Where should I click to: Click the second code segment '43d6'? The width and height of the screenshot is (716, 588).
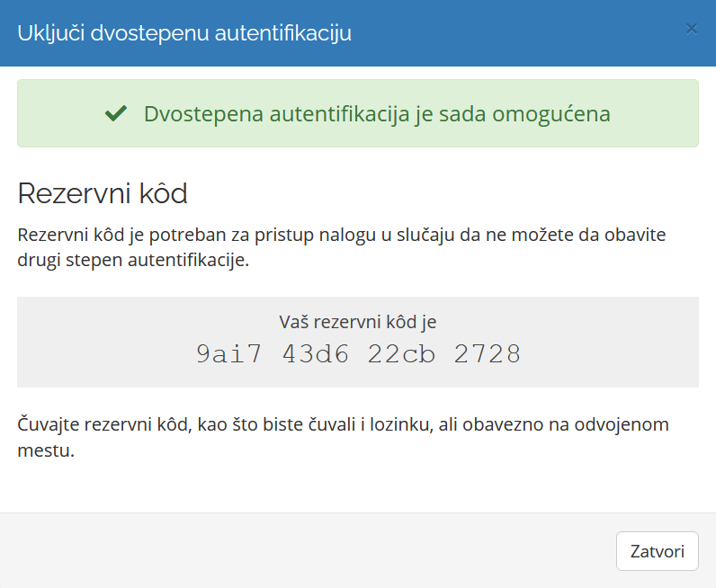pos(315,354)
